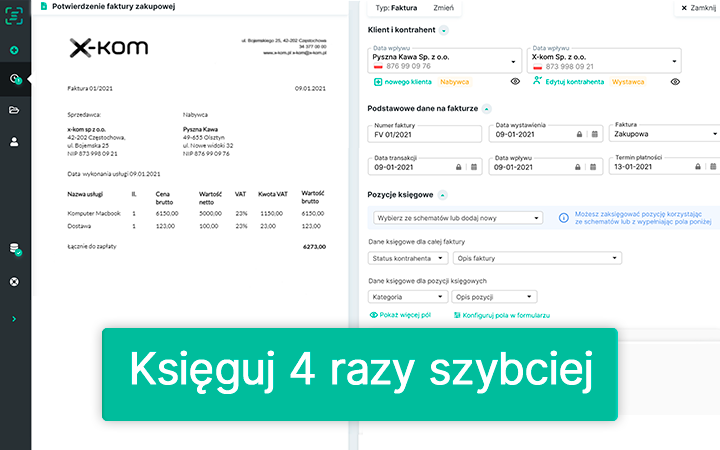Viewport: 720px width, 450px height.
Task: Open the Opis pozycji dropdown
Action: [494, 297]
